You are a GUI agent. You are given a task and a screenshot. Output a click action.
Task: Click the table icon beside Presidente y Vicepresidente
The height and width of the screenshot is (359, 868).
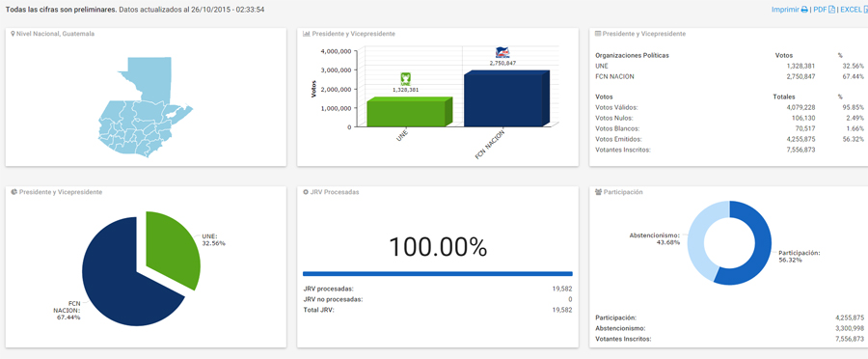tap(598, 34)
